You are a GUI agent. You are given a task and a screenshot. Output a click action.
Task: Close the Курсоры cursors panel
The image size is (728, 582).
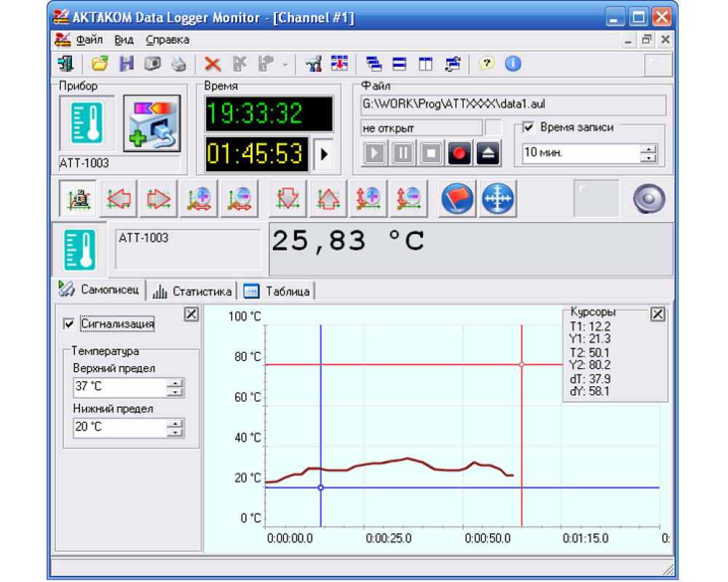click(x=657, y=314)
